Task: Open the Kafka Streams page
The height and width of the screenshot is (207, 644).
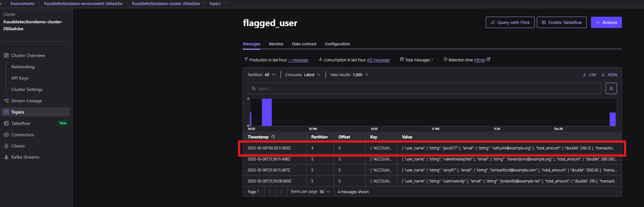Action: [x=25, y=157]
